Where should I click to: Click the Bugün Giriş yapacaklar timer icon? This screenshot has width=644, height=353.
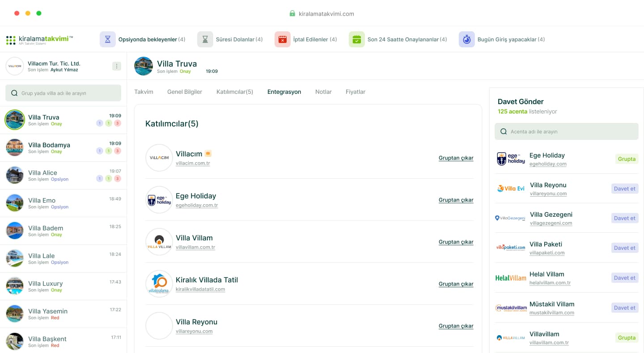click(466, 39)
